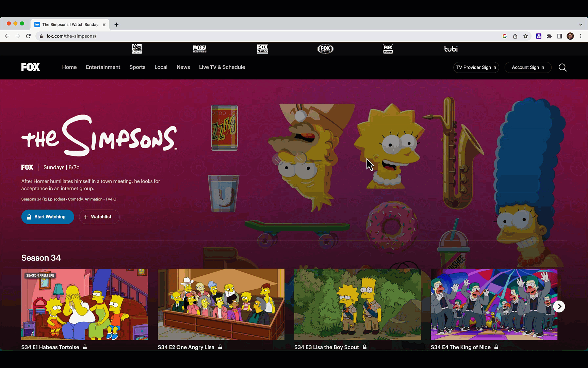588x368 pixels.
Task: Go to Tubi via the logo
Action: [451, 49]
